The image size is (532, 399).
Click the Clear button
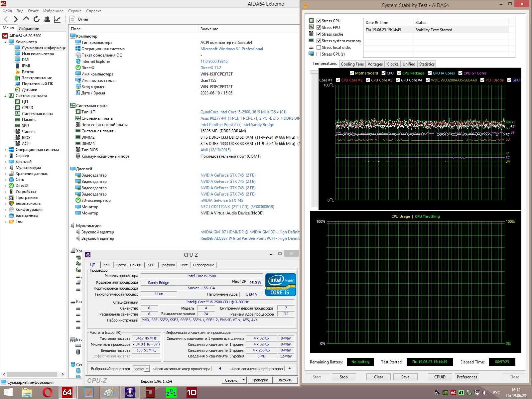[378, 377]
